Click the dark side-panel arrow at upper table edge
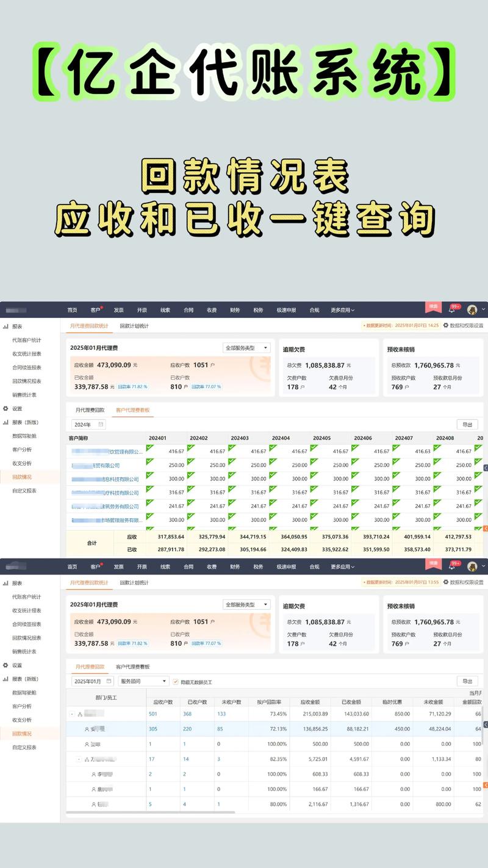 486,468
